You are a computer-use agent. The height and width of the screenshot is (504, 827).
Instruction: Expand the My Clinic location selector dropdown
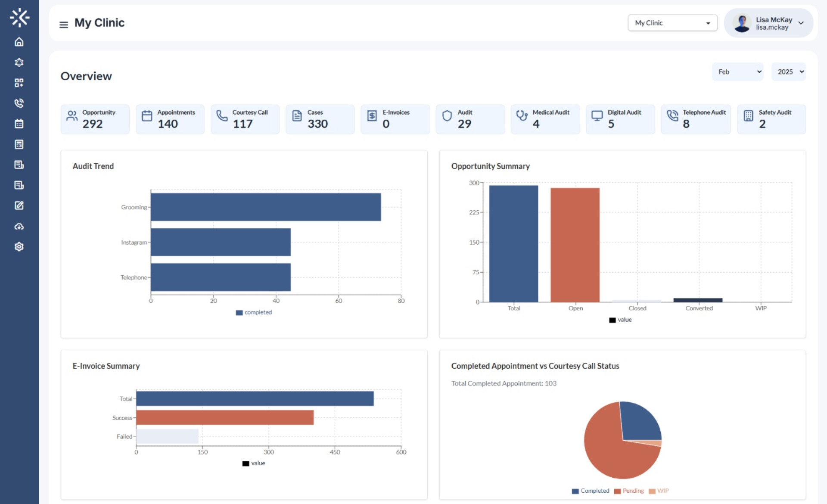coord(672,23)
